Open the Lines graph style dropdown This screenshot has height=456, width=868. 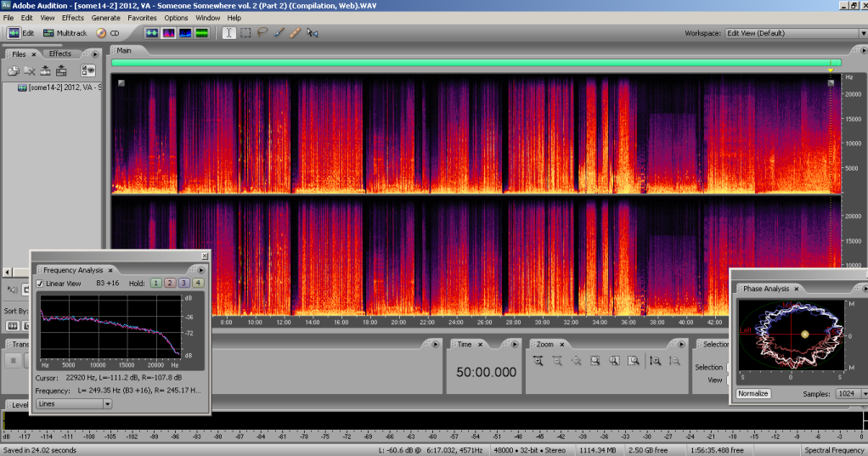coord(73,404)
